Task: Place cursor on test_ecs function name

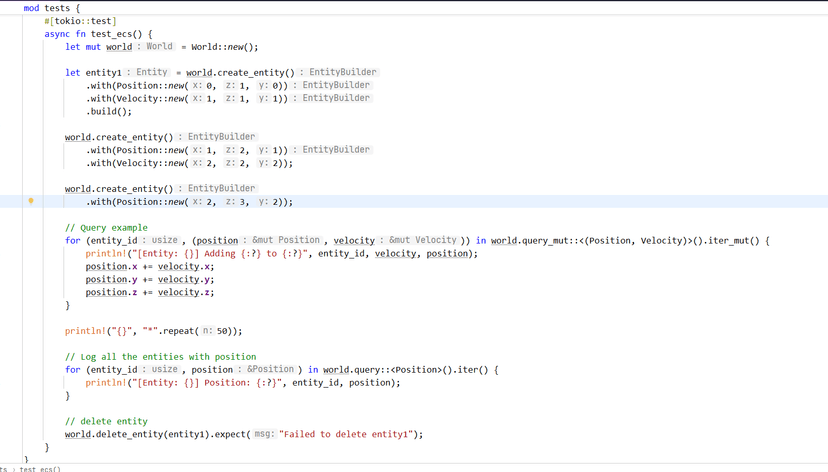Action: [x=114, y=34]
